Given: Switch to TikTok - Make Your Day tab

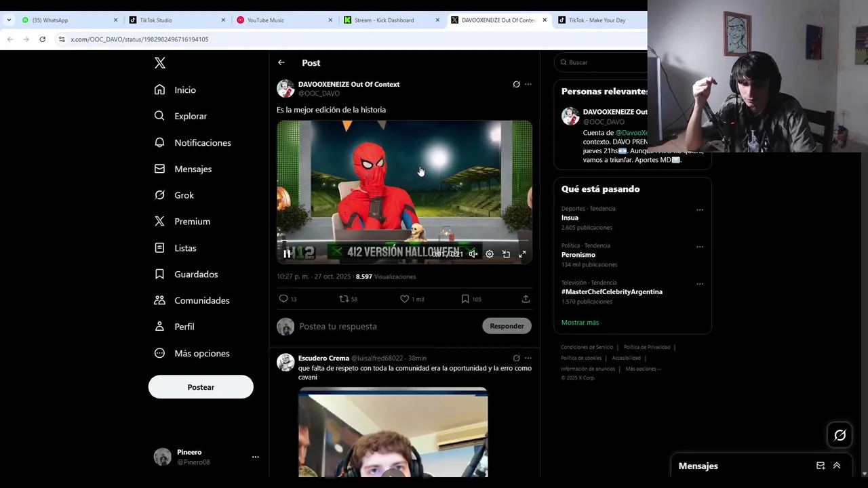Looking at the screenshot, I should point(600,20).
